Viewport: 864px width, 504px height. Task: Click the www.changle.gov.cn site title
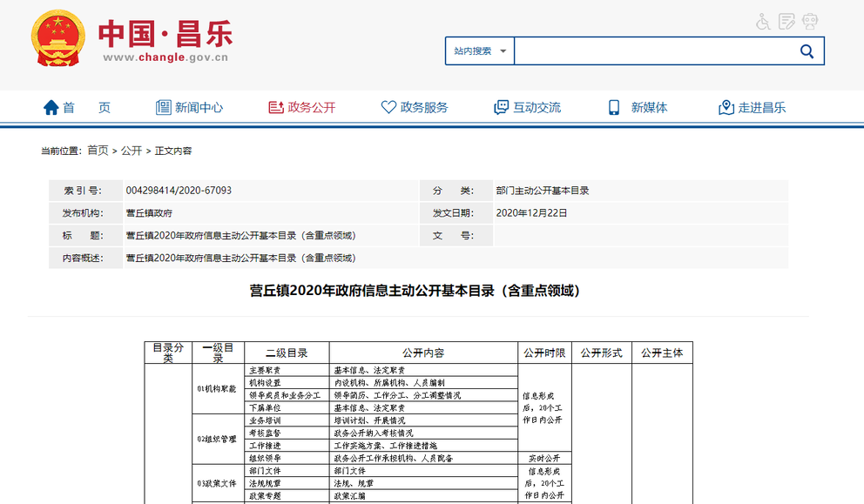click(x=165, y=57)
